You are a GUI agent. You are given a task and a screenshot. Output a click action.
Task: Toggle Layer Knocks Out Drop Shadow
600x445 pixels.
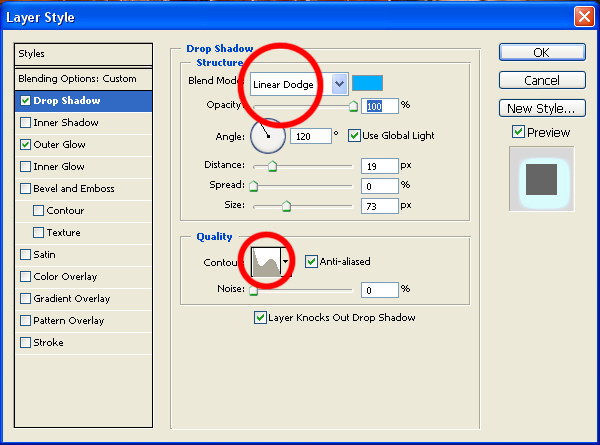260,318
